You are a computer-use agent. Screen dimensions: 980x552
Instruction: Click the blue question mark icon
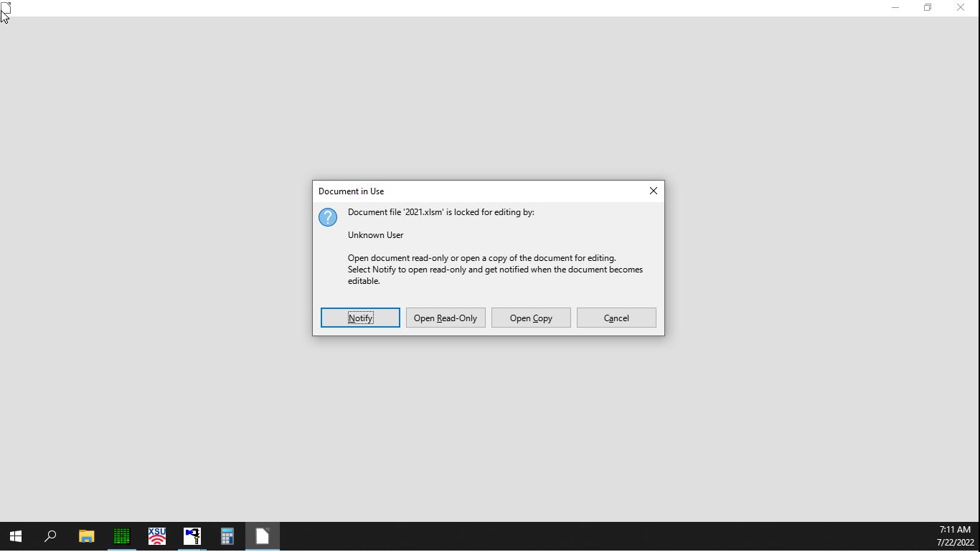tap(328, 217)
